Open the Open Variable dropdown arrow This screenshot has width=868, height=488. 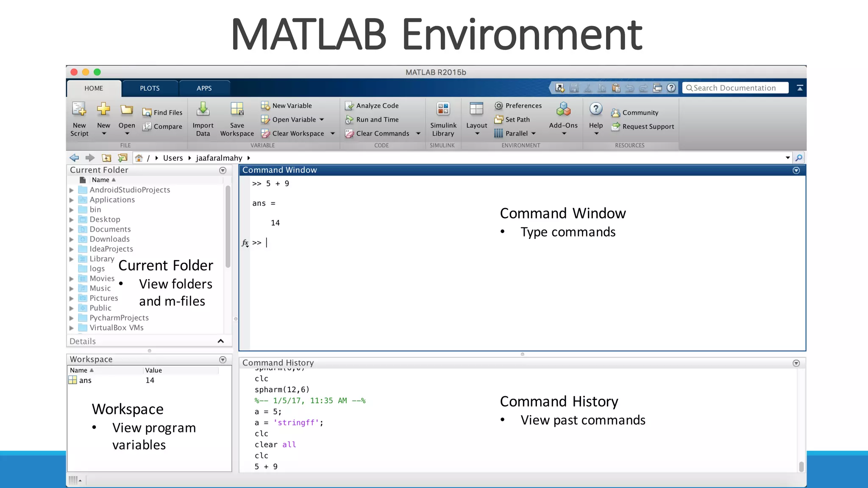point(322,119)
